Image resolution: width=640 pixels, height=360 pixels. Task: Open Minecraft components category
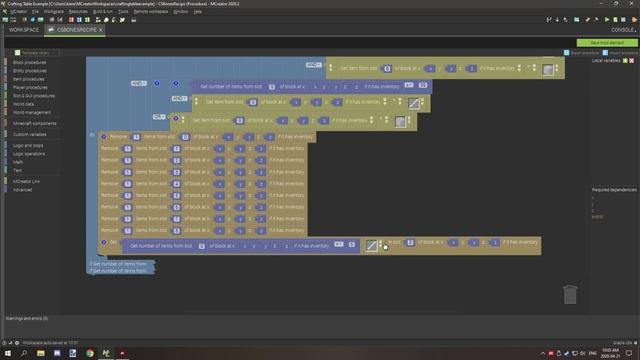click(34, 123)
